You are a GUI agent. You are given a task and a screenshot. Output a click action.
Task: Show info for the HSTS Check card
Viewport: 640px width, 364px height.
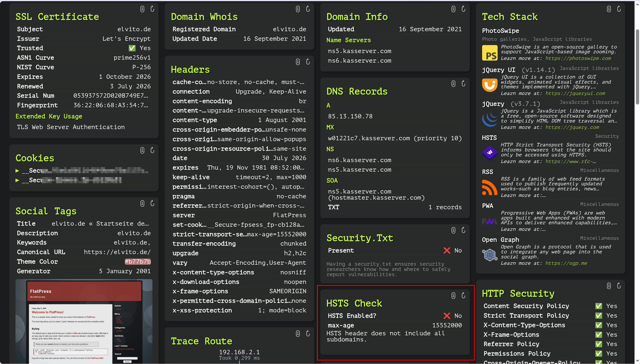pyautogui.click(x=453, y=295)
